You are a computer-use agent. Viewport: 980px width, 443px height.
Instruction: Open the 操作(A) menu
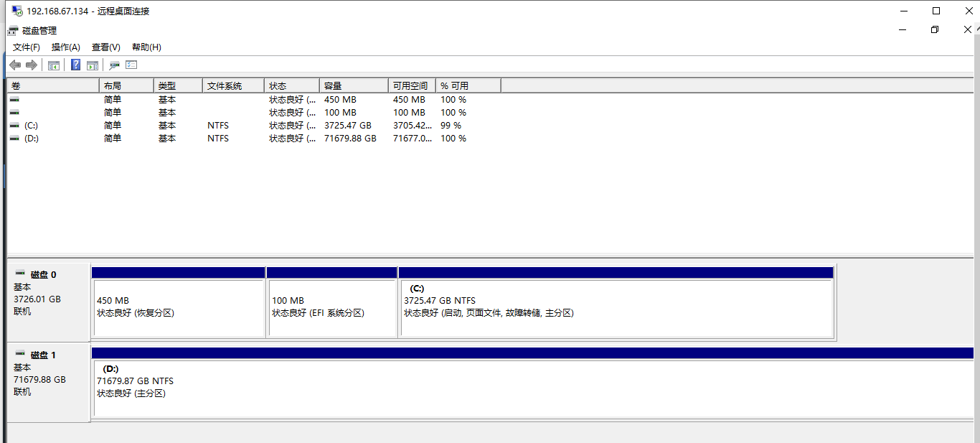pyautogui.click(x=65, y=47)
